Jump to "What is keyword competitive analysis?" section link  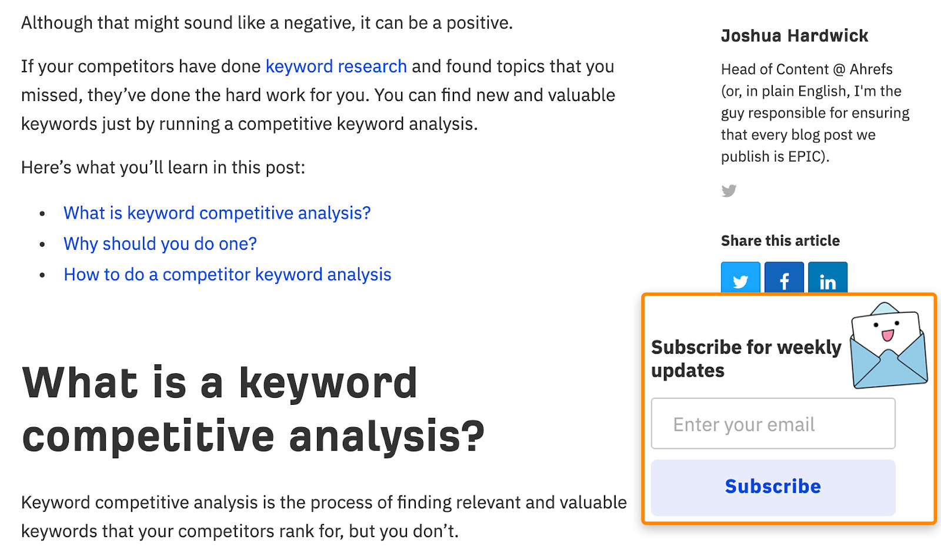coord(217,213)
